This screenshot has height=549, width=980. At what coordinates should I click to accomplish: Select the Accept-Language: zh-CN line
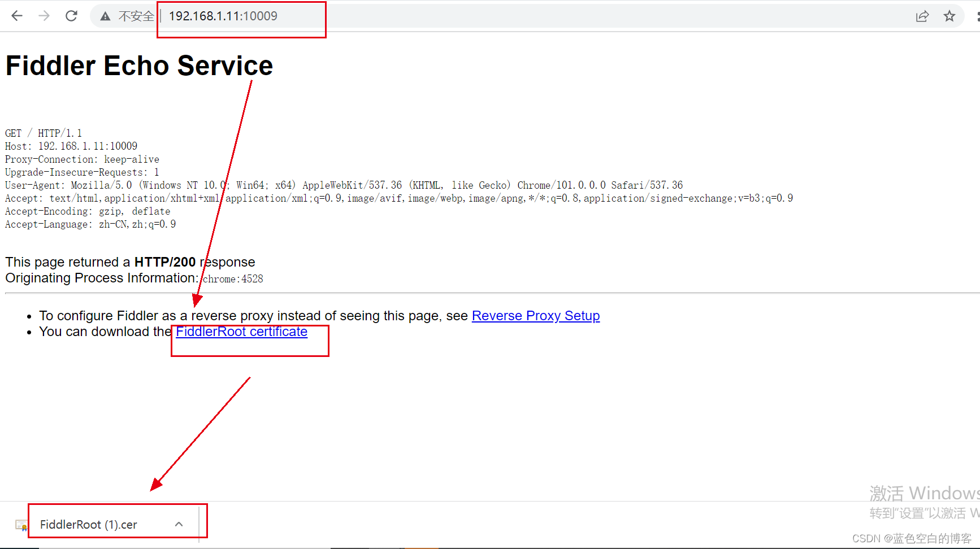[x=90, y=224]
